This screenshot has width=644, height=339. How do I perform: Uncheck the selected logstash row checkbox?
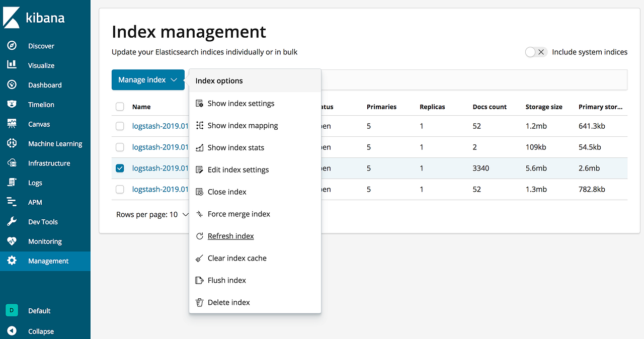tap(120, 168)
